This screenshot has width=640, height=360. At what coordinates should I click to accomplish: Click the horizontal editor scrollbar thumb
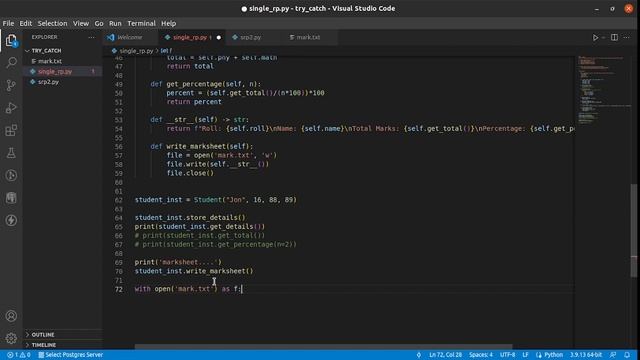click(323, 347)
